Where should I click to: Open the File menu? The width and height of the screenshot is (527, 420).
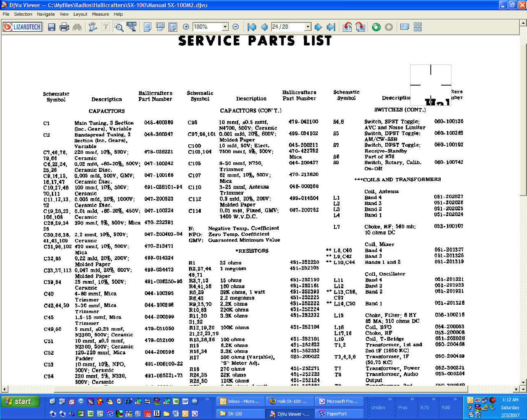click(x=6, y=14)
